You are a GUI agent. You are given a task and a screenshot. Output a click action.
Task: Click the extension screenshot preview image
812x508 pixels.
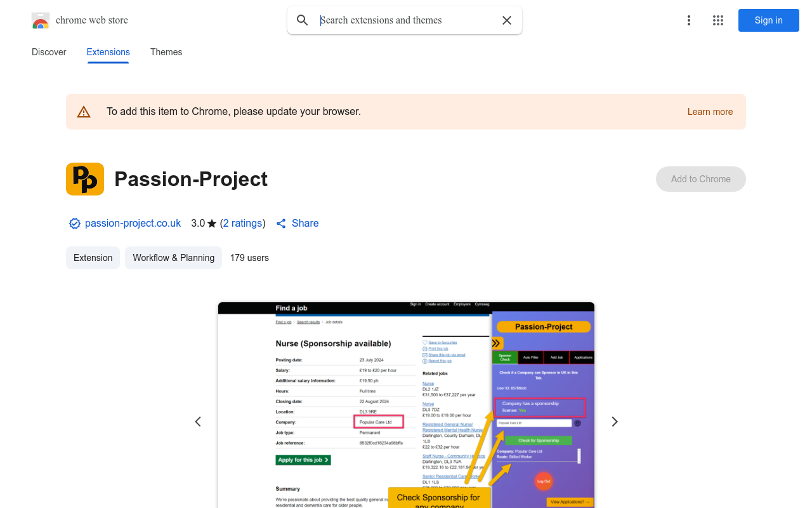pyautogui.click(x=406, y=405)
